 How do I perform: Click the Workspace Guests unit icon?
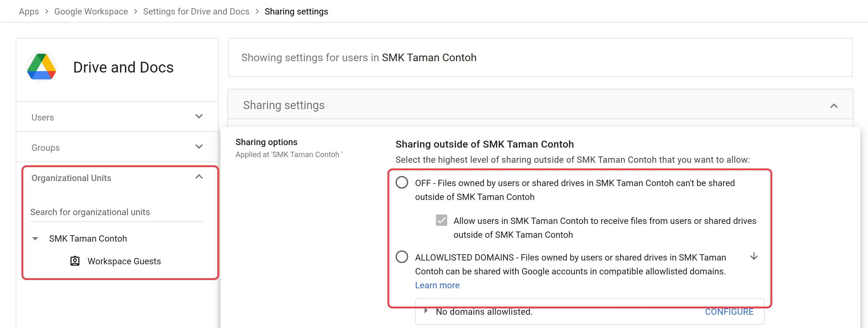pos(75,261)
